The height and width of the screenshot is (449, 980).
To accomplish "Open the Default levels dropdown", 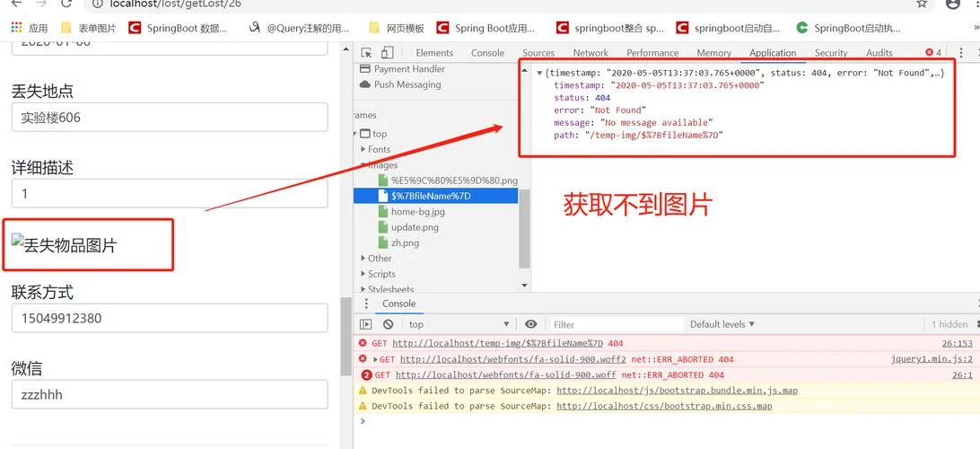I will tap(722, 324).
